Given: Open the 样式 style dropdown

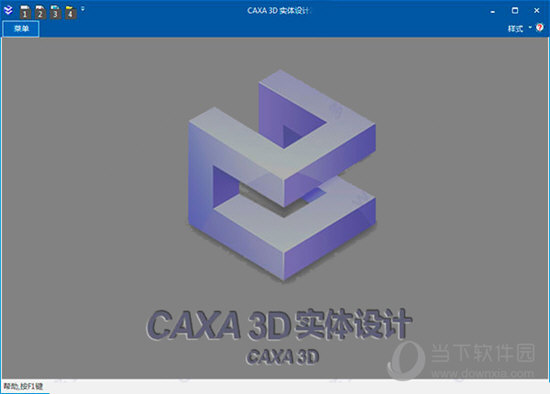Looking at the screenshot, I should [x=519, y=28].
